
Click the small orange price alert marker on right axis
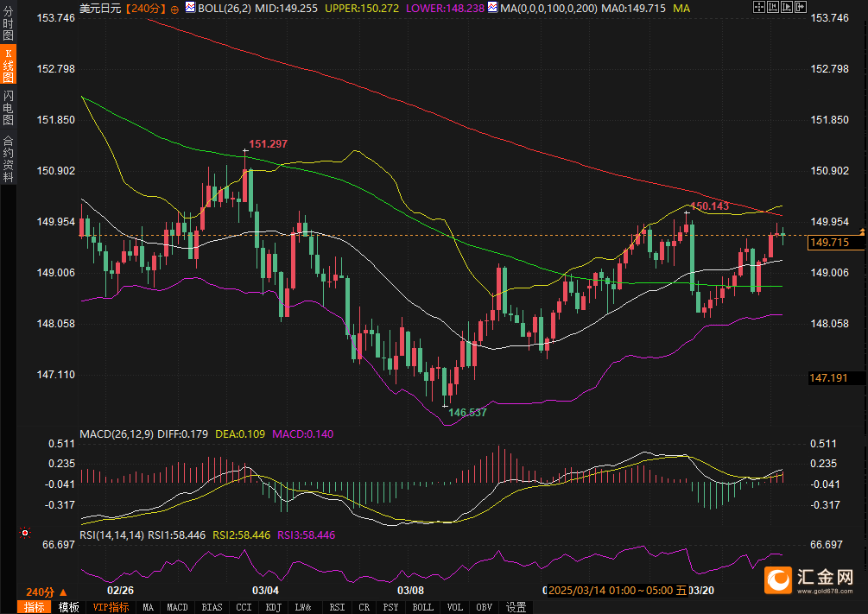coord(862,231)
